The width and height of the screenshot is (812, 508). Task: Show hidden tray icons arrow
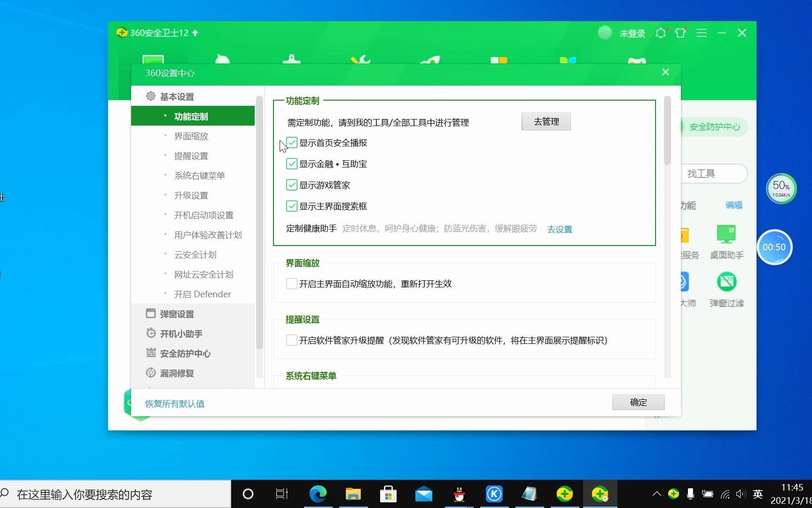tap(656, 494)
